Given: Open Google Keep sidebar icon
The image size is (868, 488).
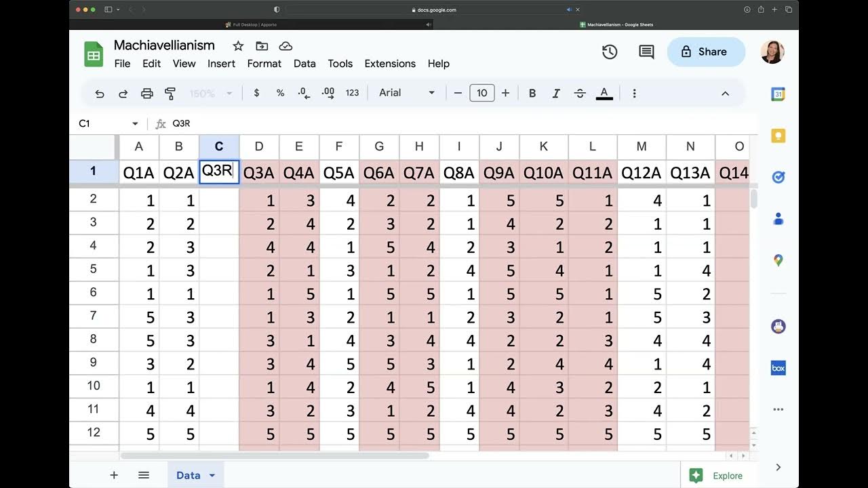Looking at the screenshot, I should pos(778,136).
